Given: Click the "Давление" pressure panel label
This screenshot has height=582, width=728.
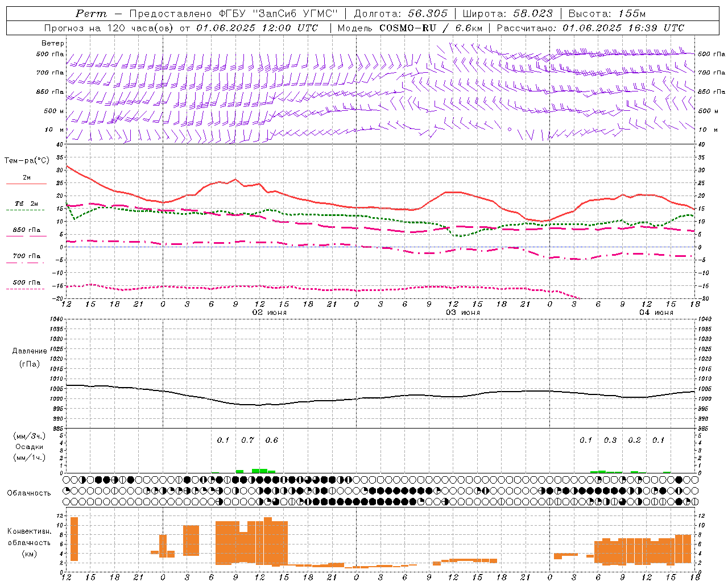Looking at the screenshot, I should pyautogui.click(x=30, y=351).
